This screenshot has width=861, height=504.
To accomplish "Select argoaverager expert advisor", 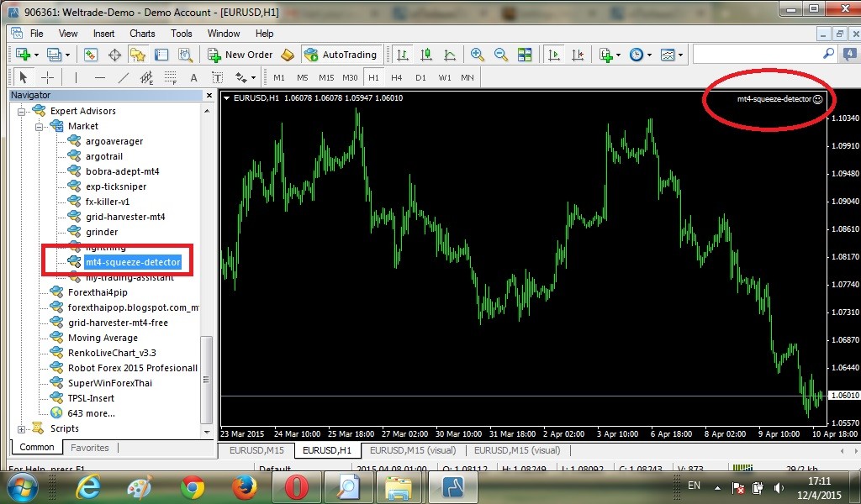I will 114,141.
